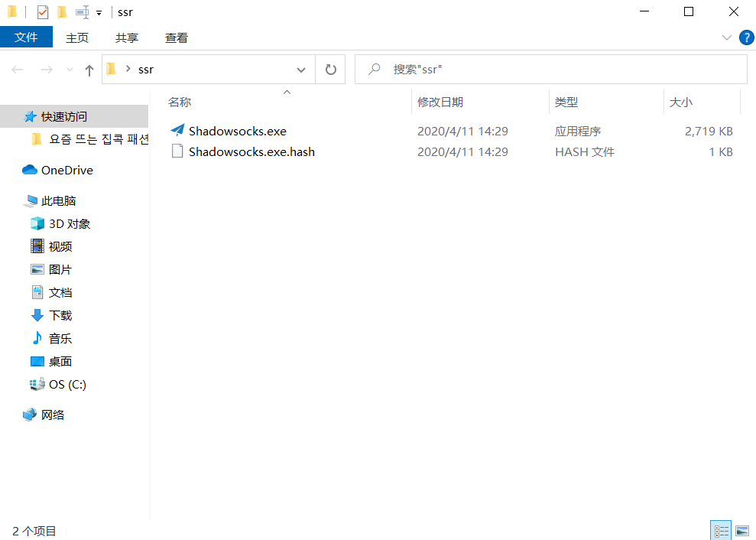The width and height of the screenshot is (756, 540).
Task: Switch to large icons view in status bar
Action: click(742, 531)
